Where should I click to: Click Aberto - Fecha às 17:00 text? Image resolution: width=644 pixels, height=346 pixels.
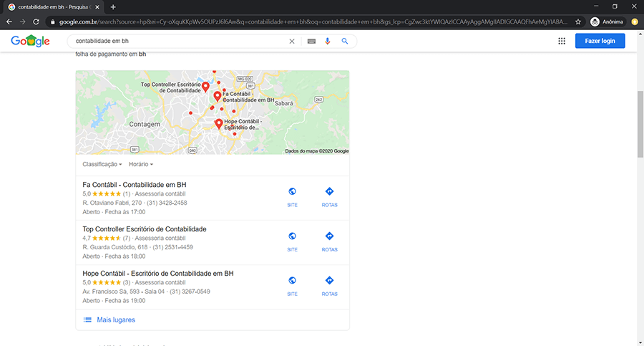tap(114, 212)
